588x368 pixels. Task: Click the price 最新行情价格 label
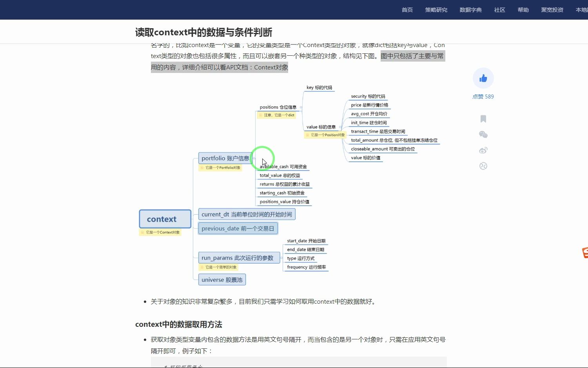tap(370, 105)
